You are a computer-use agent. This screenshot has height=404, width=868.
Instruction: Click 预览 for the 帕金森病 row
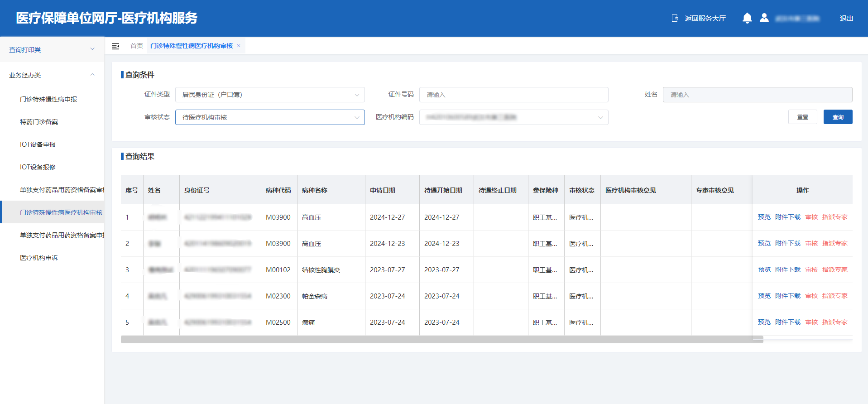point(764,296)
